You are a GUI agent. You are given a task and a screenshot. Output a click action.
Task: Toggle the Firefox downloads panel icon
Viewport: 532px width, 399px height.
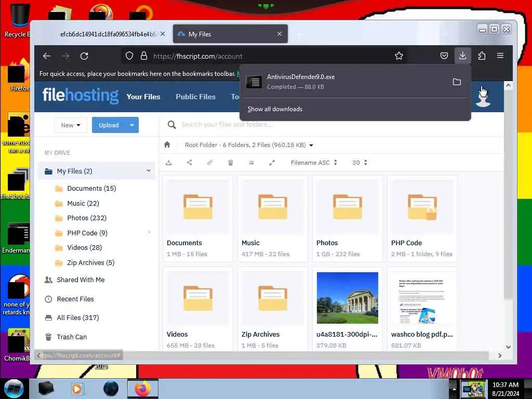pos(462,56)
